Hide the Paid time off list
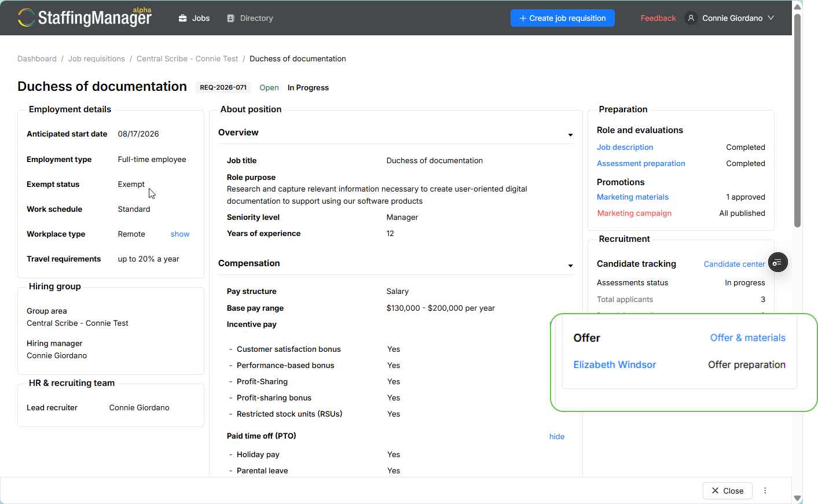 coord(557,437)
